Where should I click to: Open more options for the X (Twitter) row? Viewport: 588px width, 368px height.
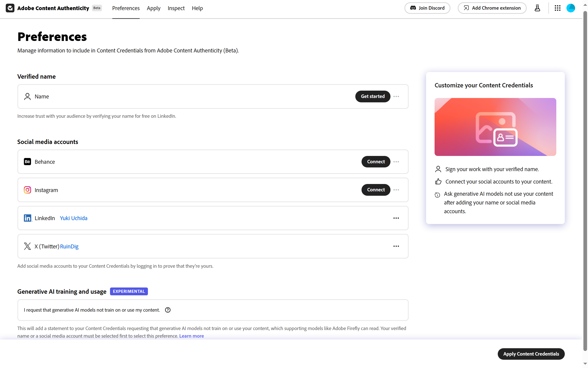point(396,246)
